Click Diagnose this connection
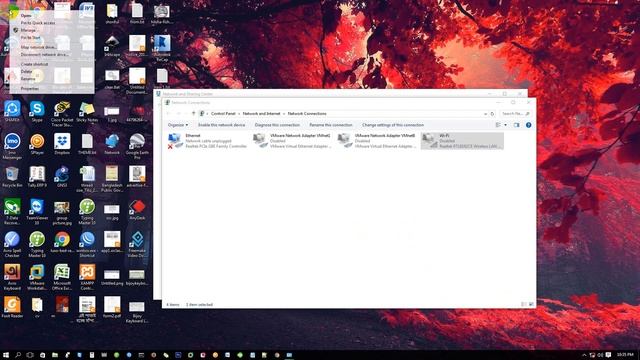Viewport: 640px width, 360px height. tap(277, 125)
